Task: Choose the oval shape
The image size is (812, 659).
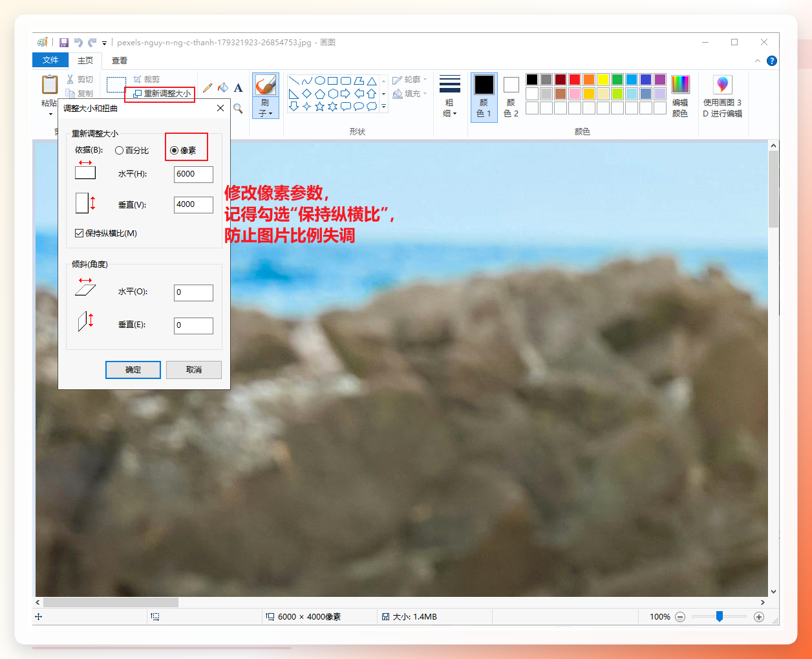Action: tap(319, 81)
